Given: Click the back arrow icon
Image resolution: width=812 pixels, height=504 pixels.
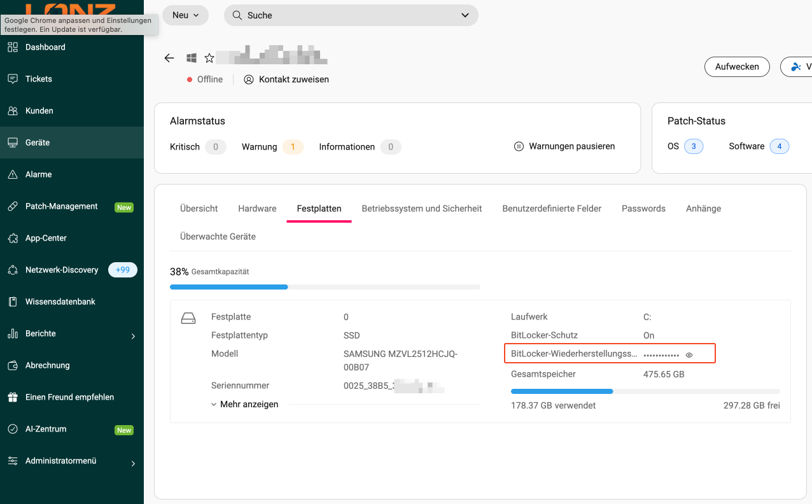Looking at the screenshot, I should coord(169,58).
